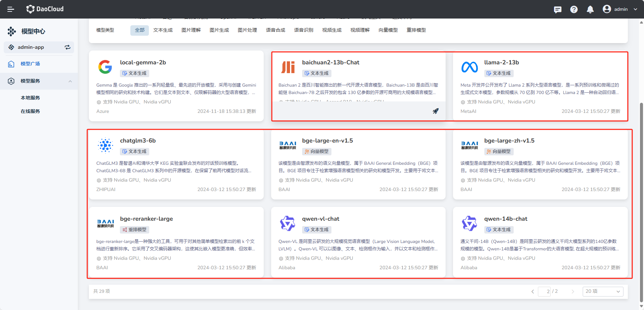This screenshot has height=310, width=644.
Task: Deploy baichuan2-13b-Chat via rocket icon
Action: [436, 111]
